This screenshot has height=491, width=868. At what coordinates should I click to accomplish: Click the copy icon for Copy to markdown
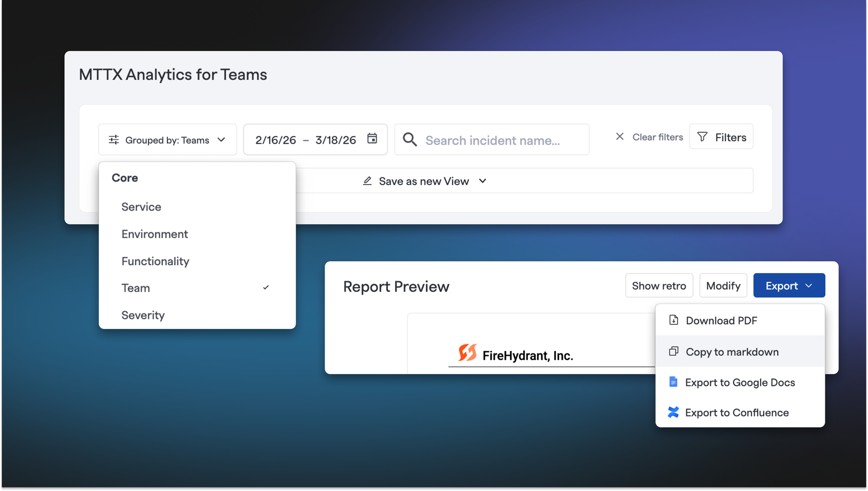click(x=674, y=351)
